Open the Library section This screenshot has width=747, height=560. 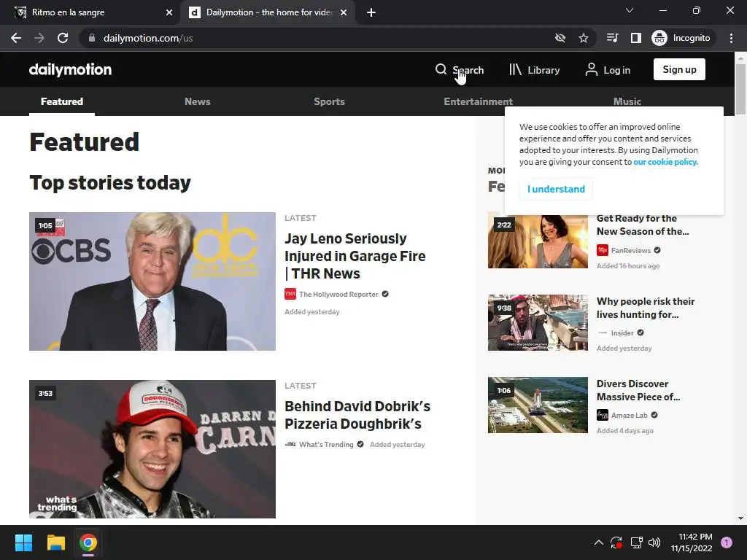tap(534, 69)
